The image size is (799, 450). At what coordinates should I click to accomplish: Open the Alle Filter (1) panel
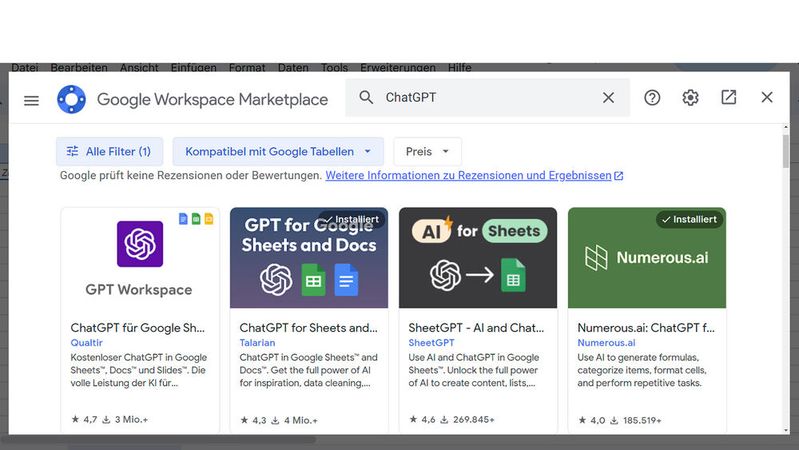point(110,151)
